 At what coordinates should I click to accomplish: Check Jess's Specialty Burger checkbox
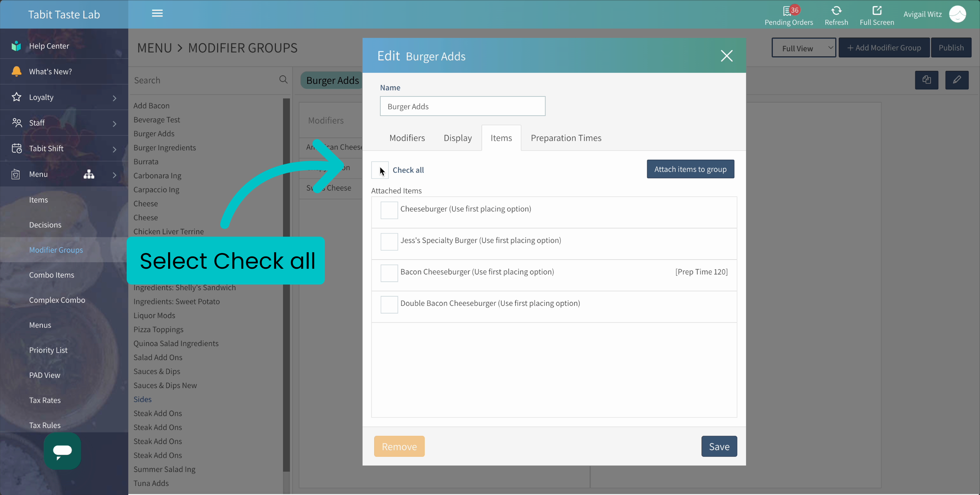[x=389, y=242]
